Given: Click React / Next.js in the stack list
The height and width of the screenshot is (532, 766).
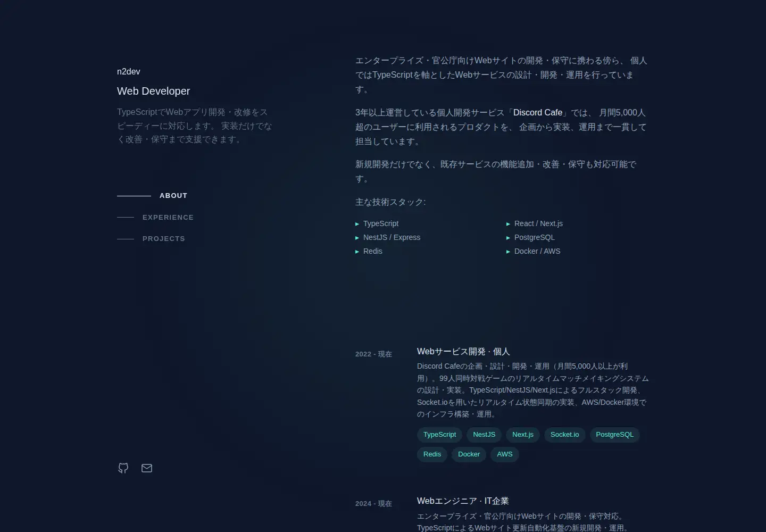Looking at the screenshot, I should [x=538, y=224].
